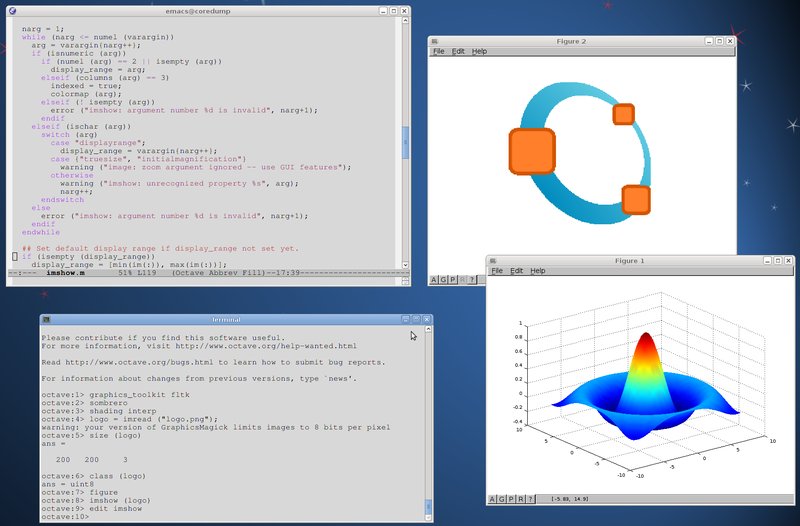
Task: Click the Terminal scrollbar up arrow
Action: [428, 330]
